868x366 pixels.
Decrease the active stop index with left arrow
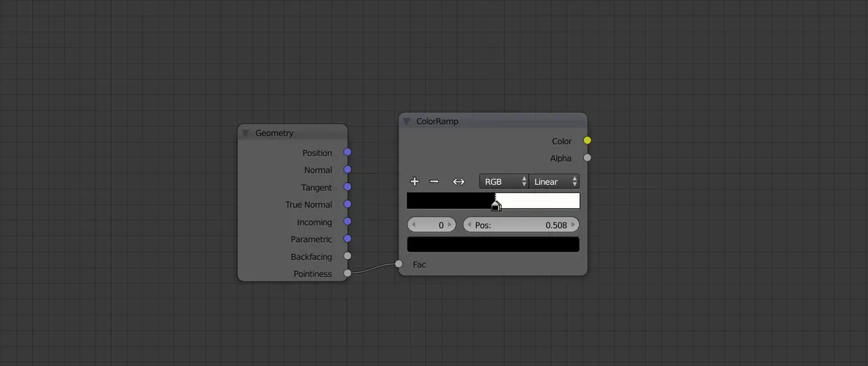(413, 225)
